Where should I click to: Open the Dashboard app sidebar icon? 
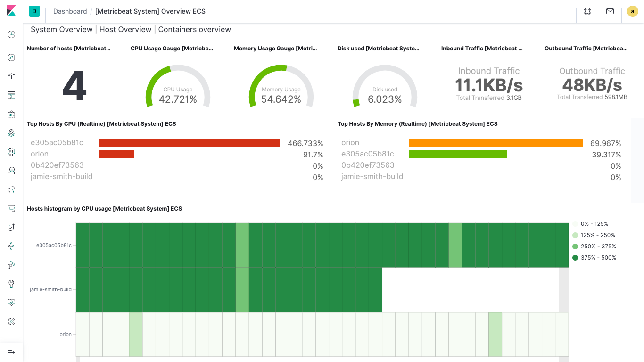(11, 95)
